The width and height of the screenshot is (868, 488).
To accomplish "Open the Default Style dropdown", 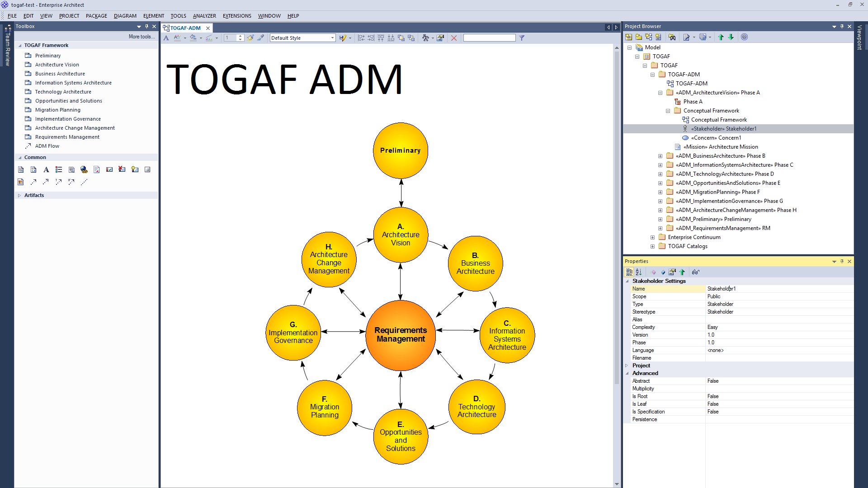I will click(x=332, y=38).
